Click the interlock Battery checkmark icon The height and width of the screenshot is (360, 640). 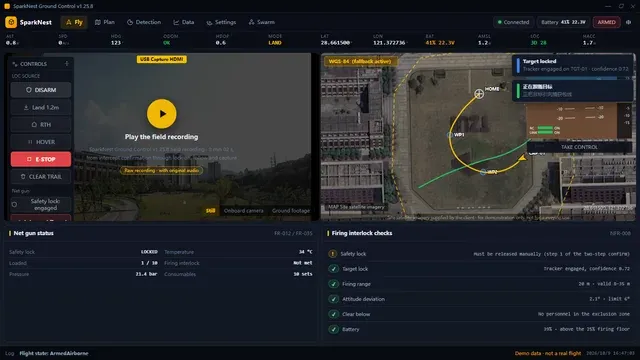[x=333, y=329]
